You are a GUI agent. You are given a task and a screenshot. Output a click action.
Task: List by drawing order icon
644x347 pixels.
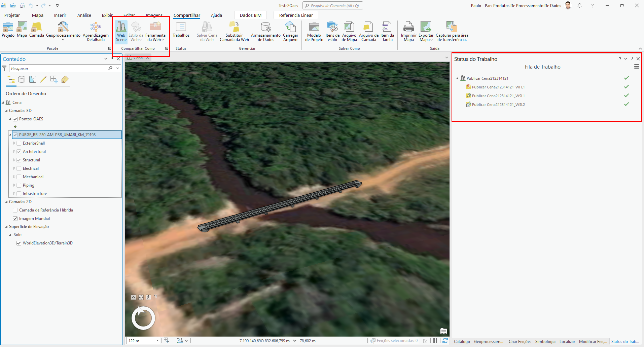11,80
